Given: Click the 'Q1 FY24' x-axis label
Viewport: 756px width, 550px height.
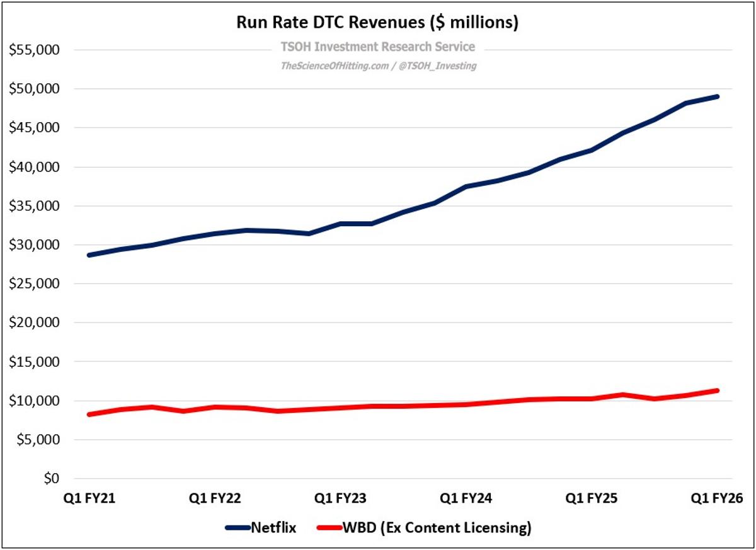Looking at the screenshot, I should click(466, 500).
